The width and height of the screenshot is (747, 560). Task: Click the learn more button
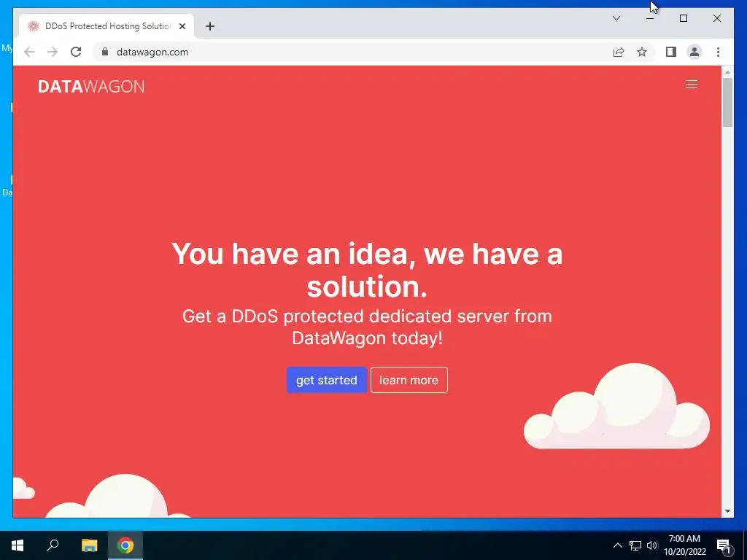(x=409, y=380)
